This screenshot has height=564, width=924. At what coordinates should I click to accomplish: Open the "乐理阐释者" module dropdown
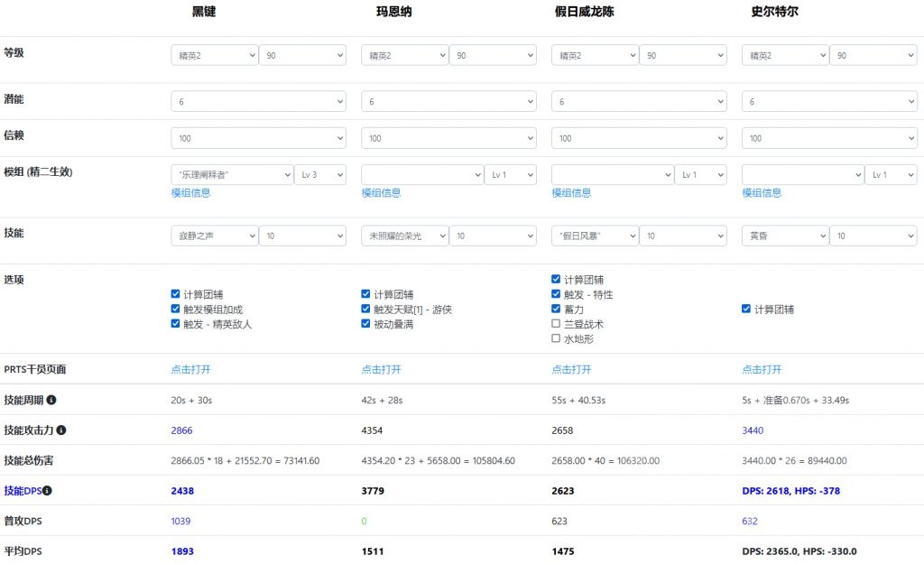pos(232,174)
